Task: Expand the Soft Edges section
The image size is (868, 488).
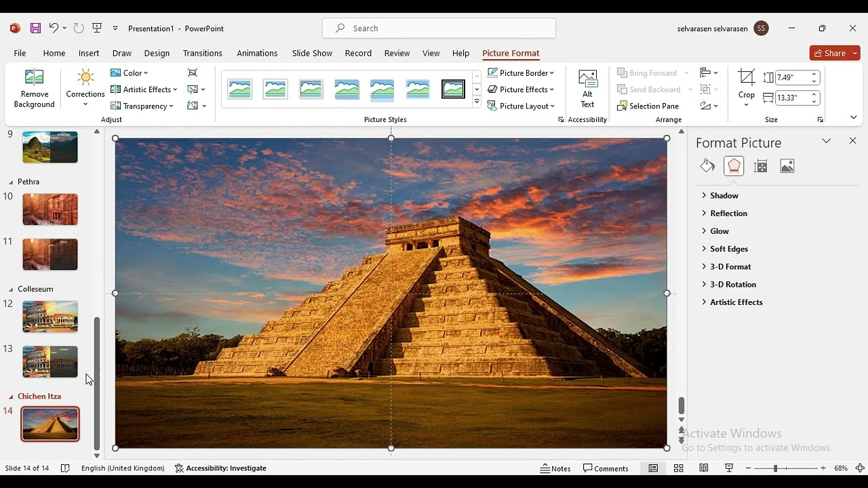Action: point(725,249)
